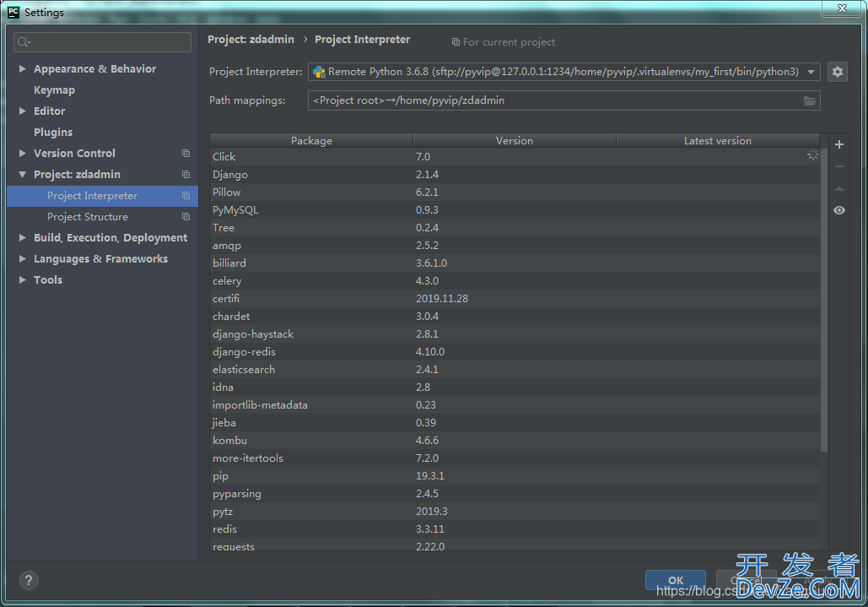Select the kombu package row
This screenshot has width=868, height=607.
coord(515,441)
